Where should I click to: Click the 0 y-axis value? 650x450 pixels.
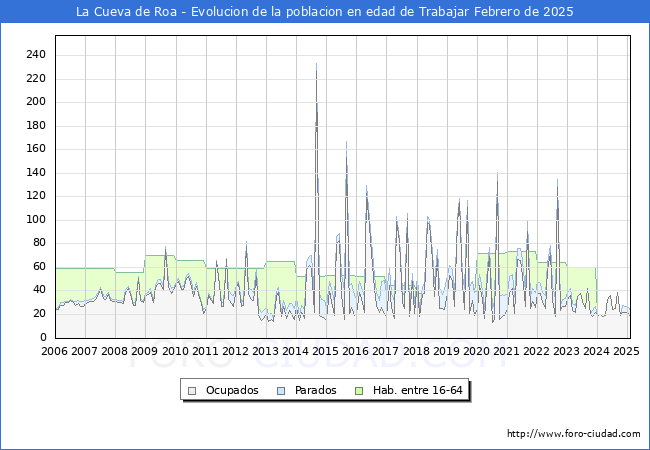[43, 337]
